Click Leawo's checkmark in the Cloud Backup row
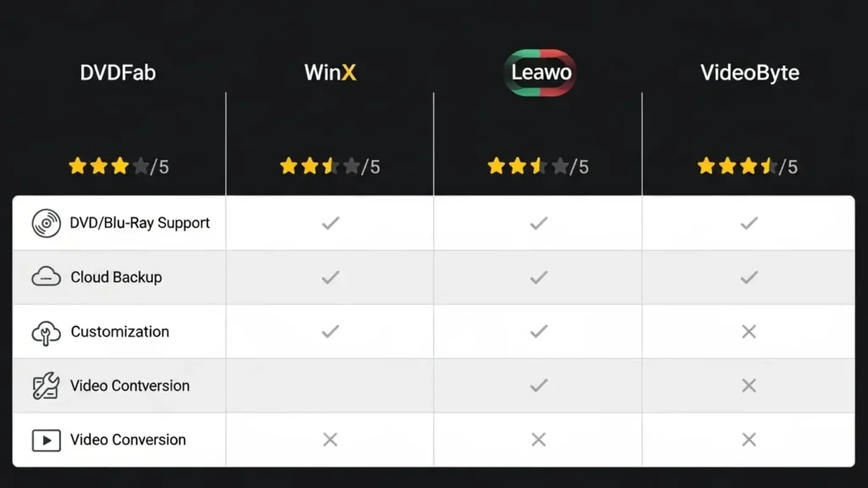 (x=538, y=277)
